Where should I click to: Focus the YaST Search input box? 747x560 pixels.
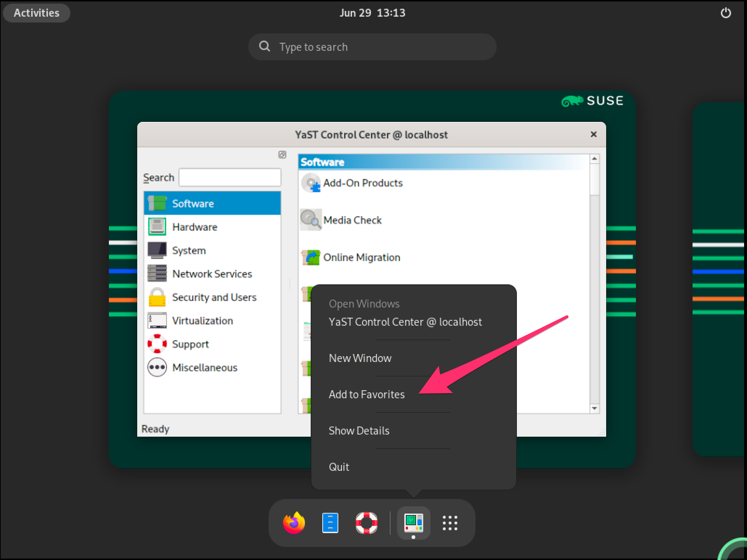(x=230, y=177)
